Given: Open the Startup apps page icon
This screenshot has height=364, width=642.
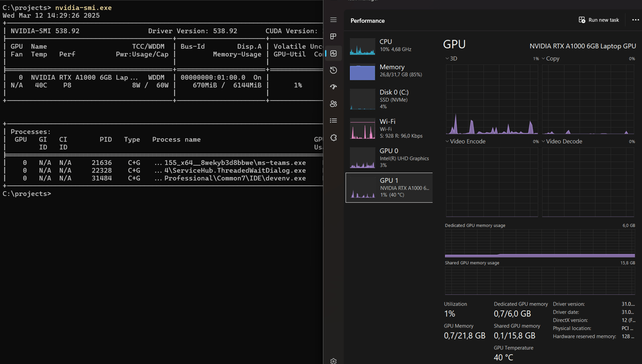Looking at the screenshot, I should click(333, 87).
